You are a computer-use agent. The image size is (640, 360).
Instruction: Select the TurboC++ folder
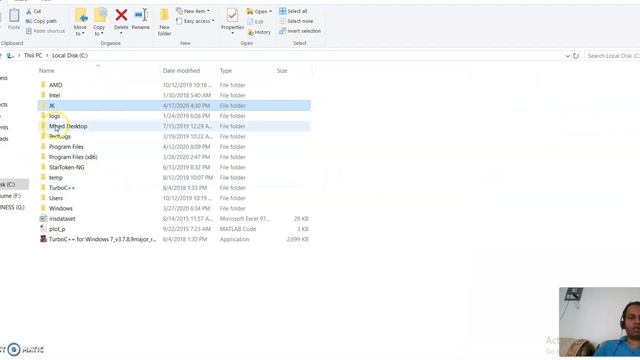(x=174, y=188)
